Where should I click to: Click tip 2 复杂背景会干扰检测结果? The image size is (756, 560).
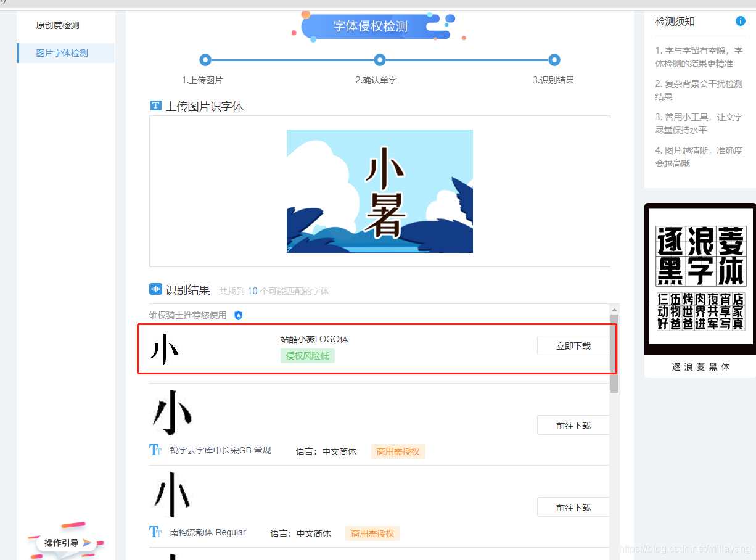[x=699, y=90]
